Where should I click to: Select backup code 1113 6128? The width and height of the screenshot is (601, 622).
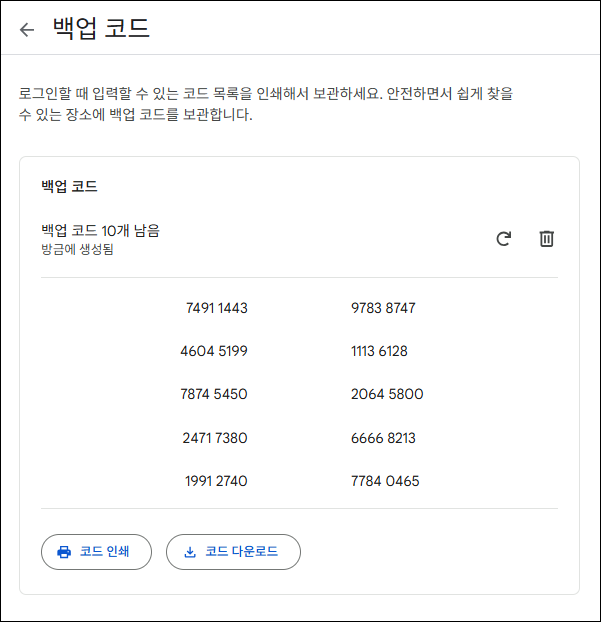point(380,351)
